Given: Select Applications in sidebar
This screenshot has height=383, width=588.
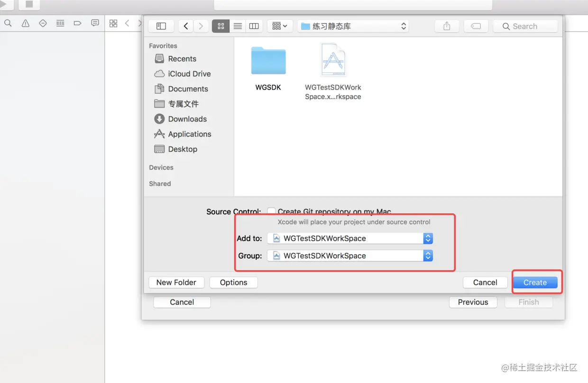Looking at the screenshot, I should coord(183,134).
